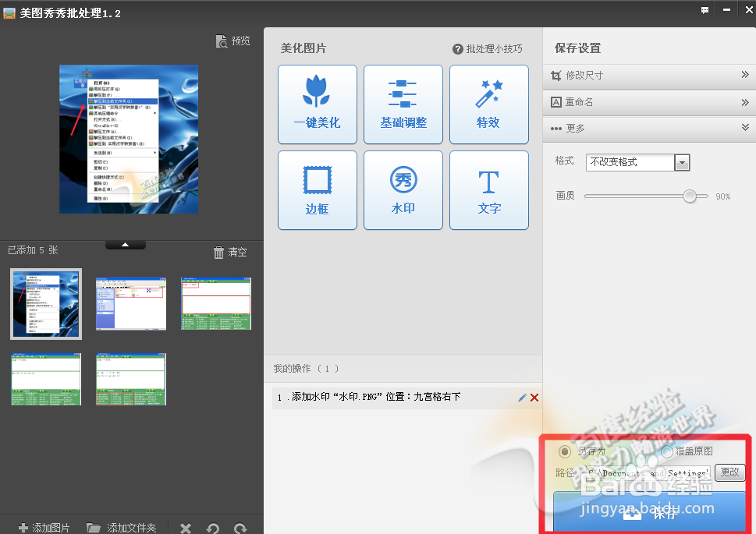
Task: Click 更改 to change save path
Action: point(729,472)
